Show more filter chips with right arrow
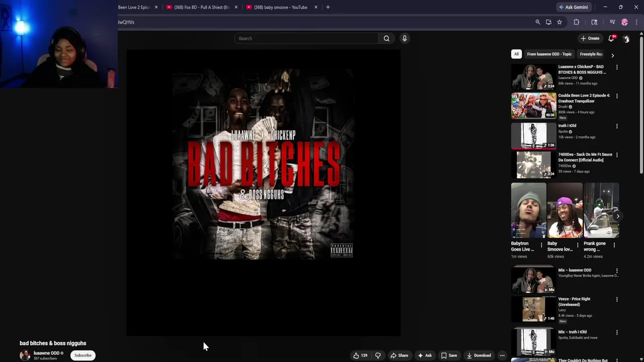The height and width of the screenshot is (362, 644). [612, 55]
